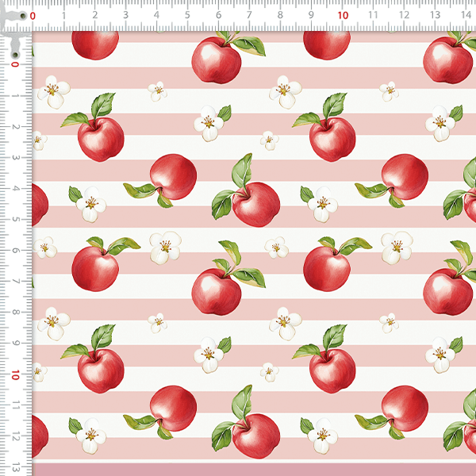Screen dimensions: 476x476
Task: Click the number 4 on the top ruler
Action: click(x=156, y=14)
